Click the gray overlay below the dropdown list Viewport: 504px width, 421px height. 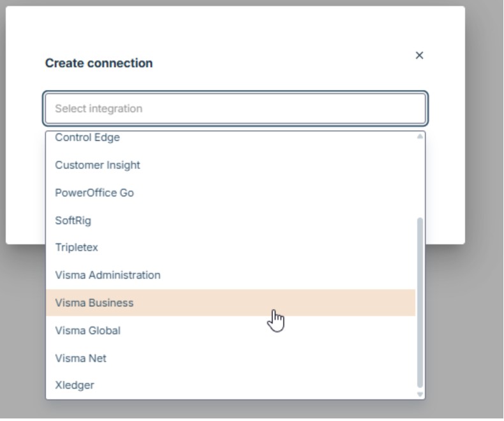[x=235, y=410]
